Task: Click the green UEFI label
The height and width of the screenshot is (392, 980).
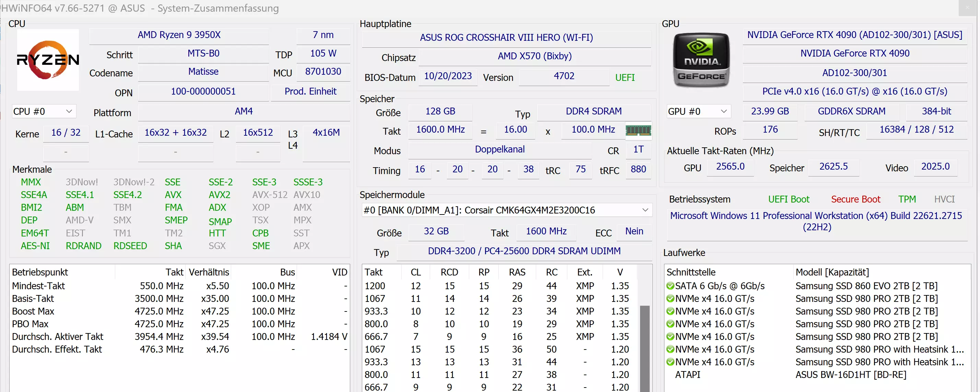Action: (x=625, y=77)
